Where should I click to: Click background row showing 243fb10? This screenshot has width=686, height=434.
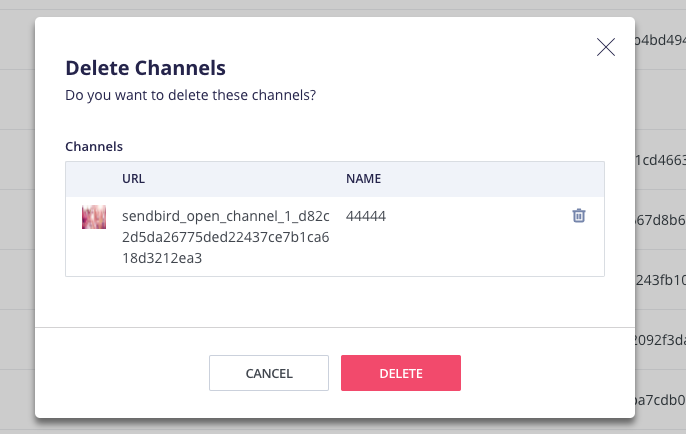pyautogui.click(x=660, y=280)
